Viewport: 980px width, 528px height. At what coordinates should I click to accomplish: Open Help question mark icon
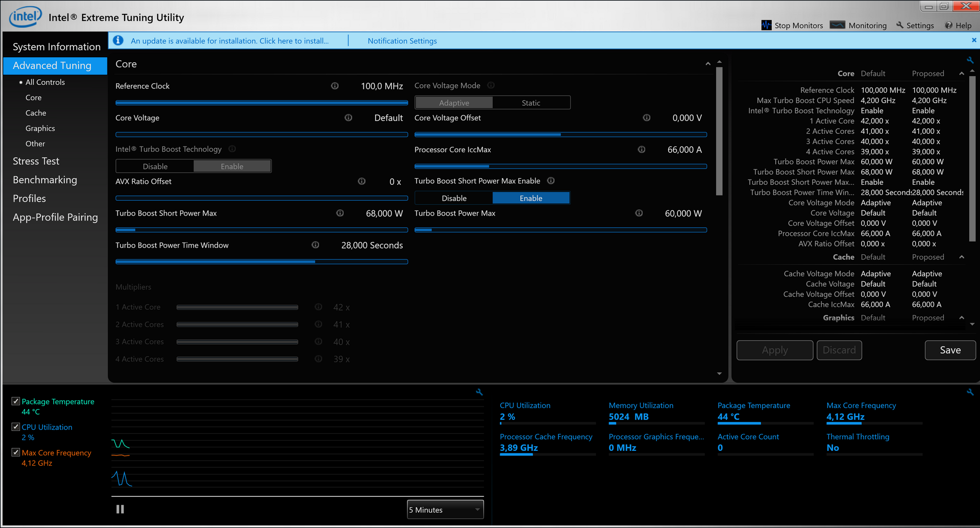(x=948, y=25)
